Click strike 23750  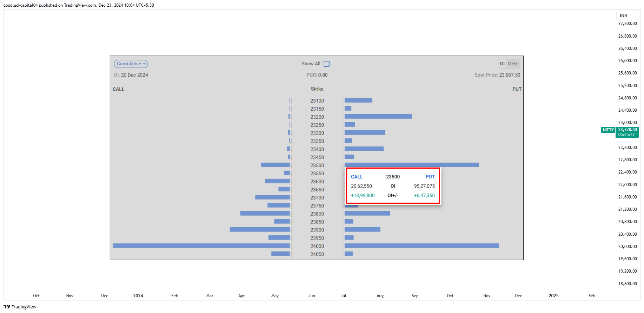pos(317,206)
